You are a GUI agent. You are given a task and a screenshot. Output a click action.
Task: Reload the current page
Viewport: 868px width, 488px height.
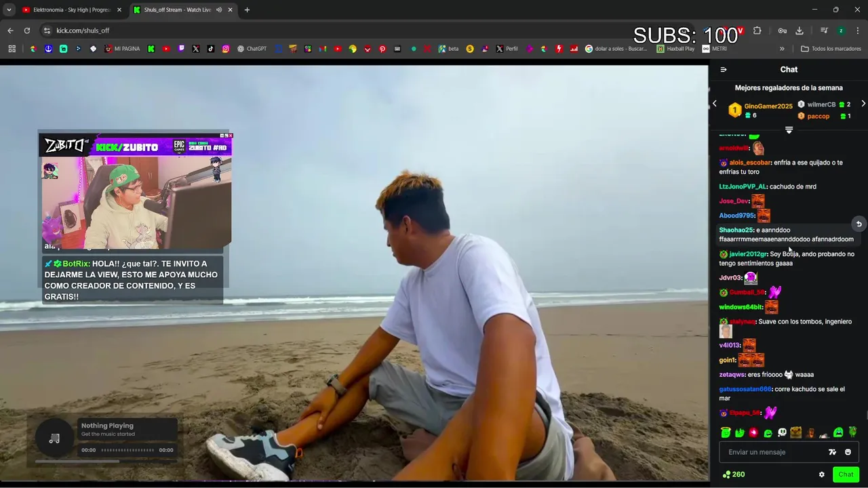[x=27, y=30]
